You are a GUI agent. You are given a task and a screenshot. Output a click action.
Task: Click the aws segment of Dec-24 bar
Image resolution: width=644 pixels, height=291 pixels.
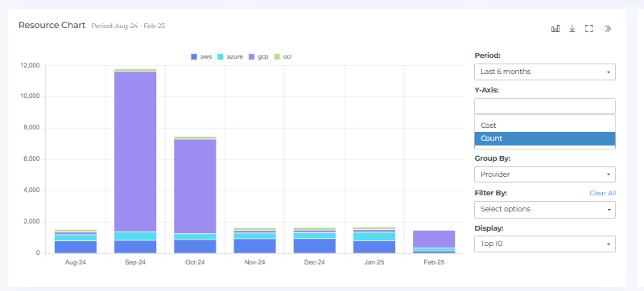click(x=315, y=245)
